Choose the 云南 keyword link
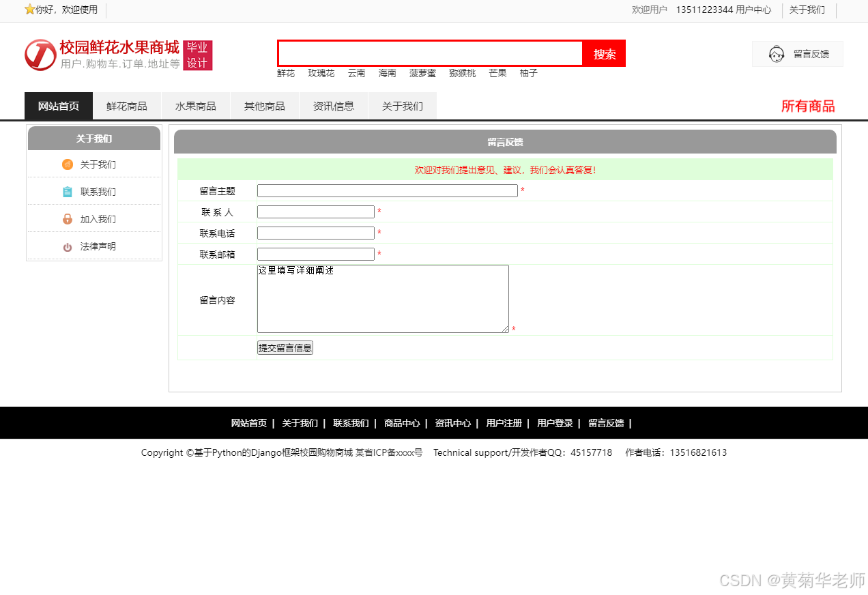 click(356, 73)
